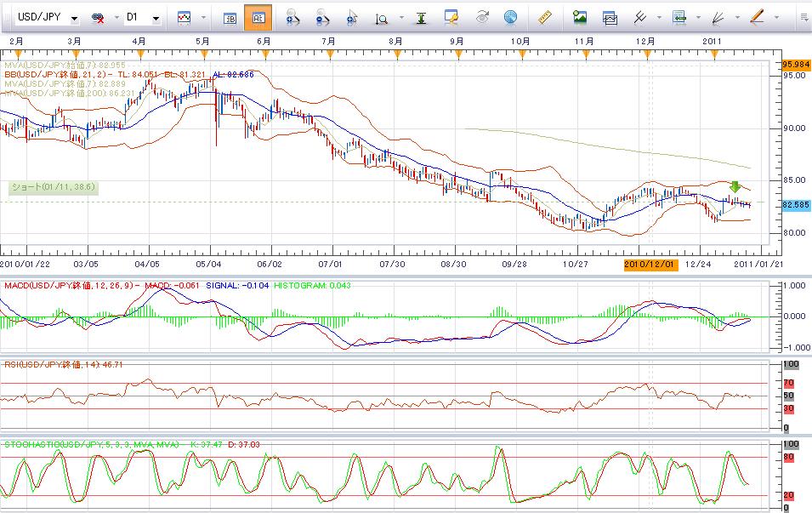The width and height of the screenshot is (812, 513).
Task: Click the green down arrow marker on chart
Action: [735, 186]
